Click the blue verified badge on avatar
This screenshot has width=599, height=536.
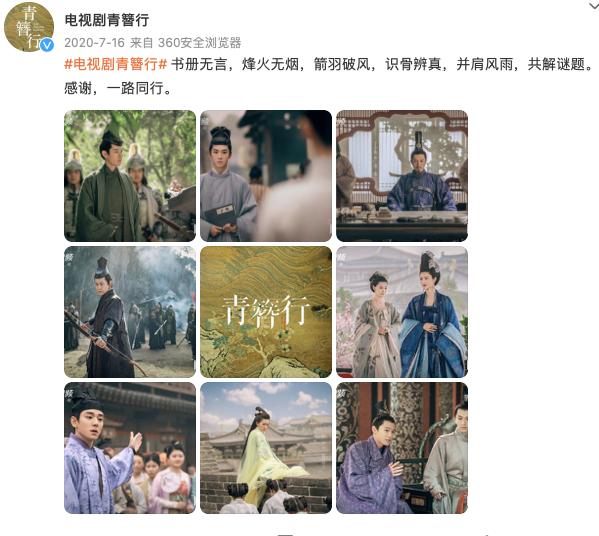coord(47,45)
